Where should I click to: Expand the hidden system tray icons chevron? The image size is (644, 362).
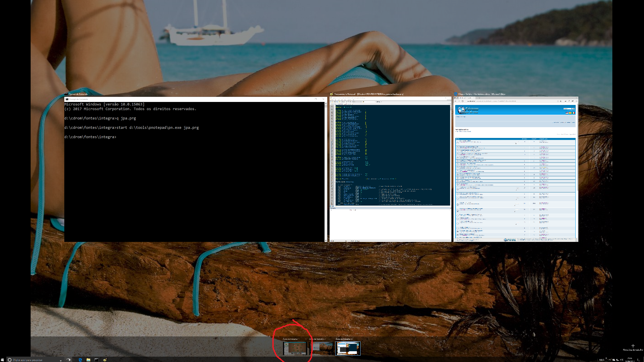610,360
